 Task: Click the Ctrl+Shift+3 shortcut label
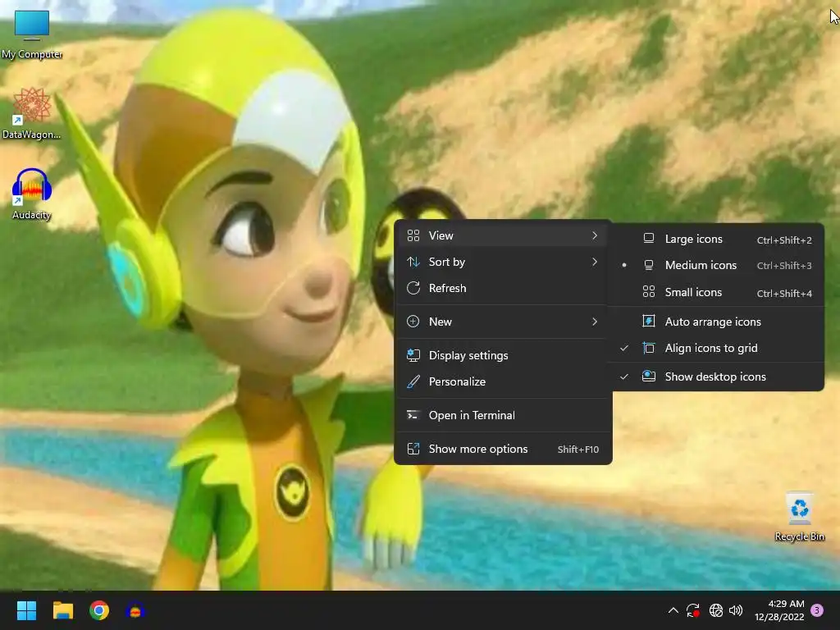tap(784, 266)
